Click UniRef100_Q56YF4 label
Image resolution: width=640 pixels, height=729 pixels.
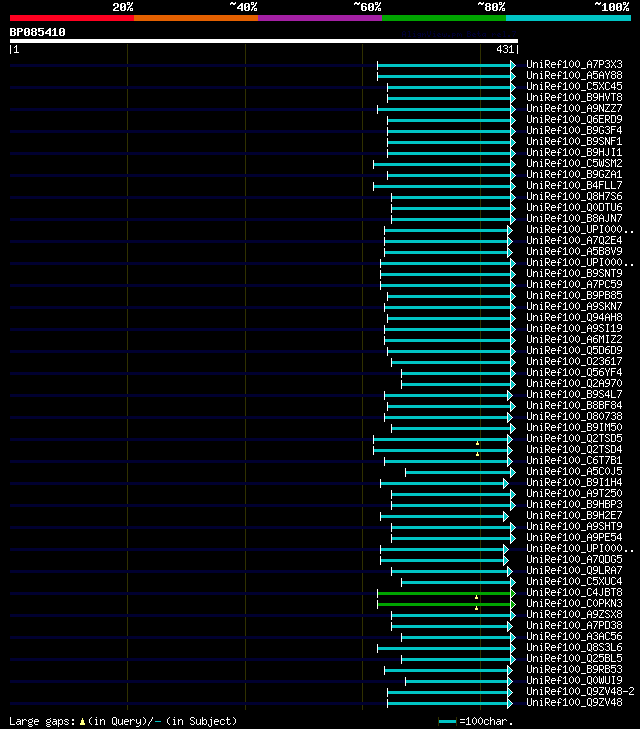point(574,372)
